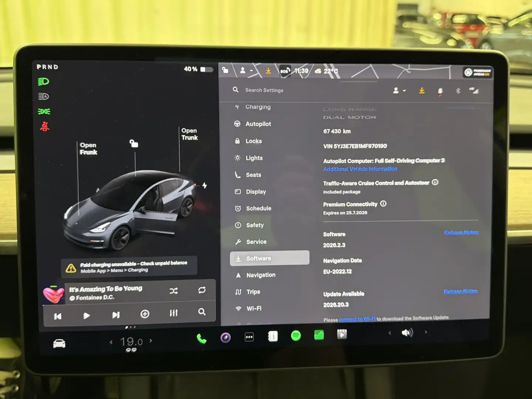Screen dimensions: 532x399
Task: Increase volume with the right arrow
Action: click(426, 332)
